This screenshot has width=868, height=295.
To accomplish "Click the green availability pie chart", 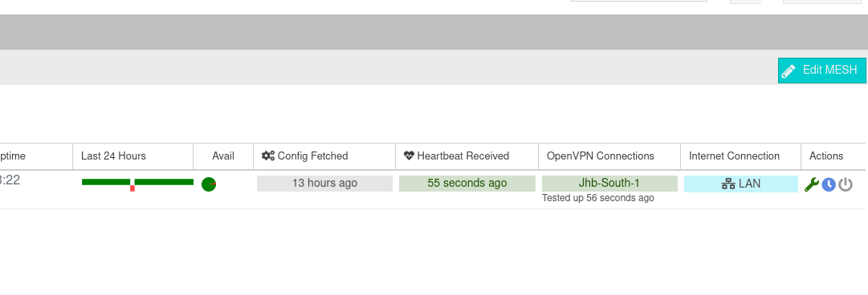I will tap(209, 184).
